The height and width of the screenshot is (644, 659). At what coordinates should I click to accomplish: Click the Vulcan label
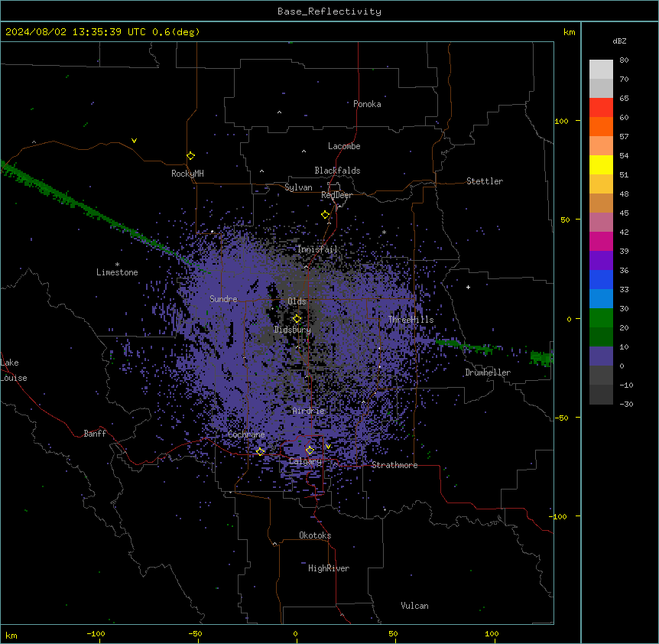pyautogui.click(x=415, y=606)
